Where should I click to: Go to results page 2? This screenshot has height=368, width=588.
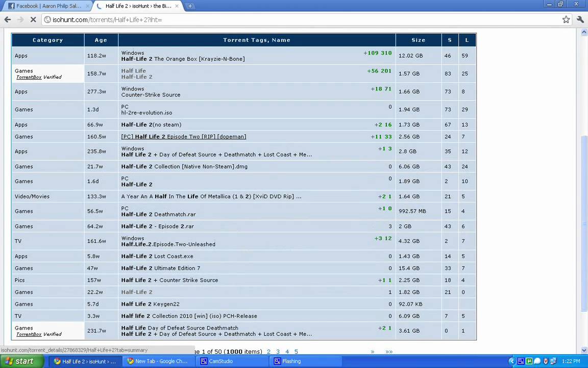(x=268, y=352)
